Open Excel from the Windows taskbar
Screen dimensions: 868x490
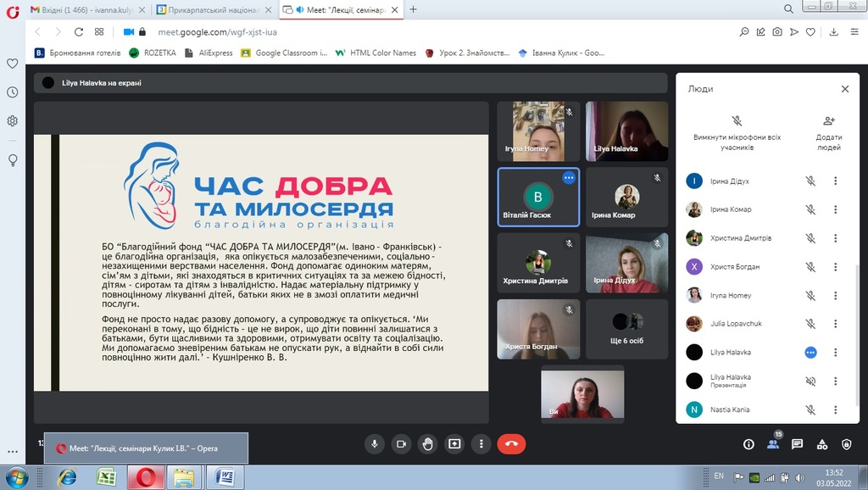click(x=106, y=477)
